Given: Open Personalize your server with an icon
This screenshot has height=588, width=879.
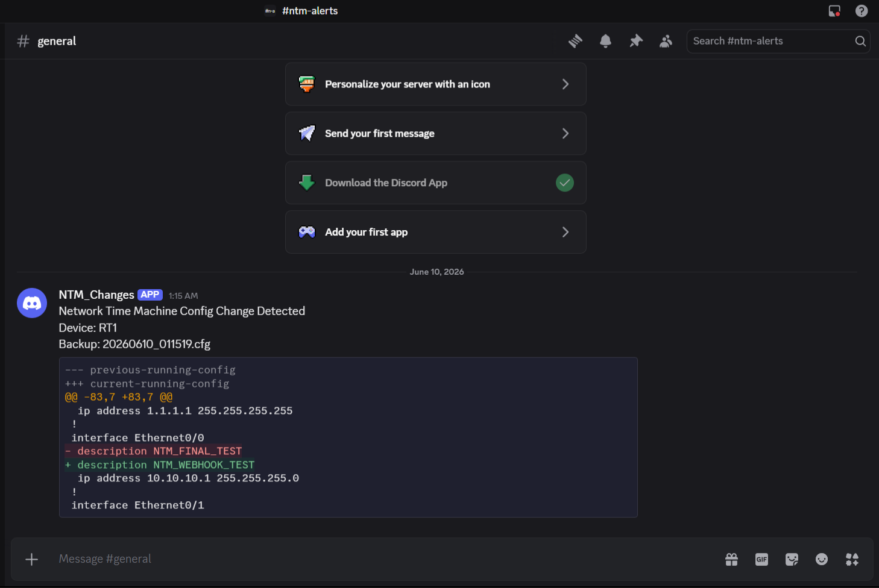Looking at the screenshot, I should point(436,84).
